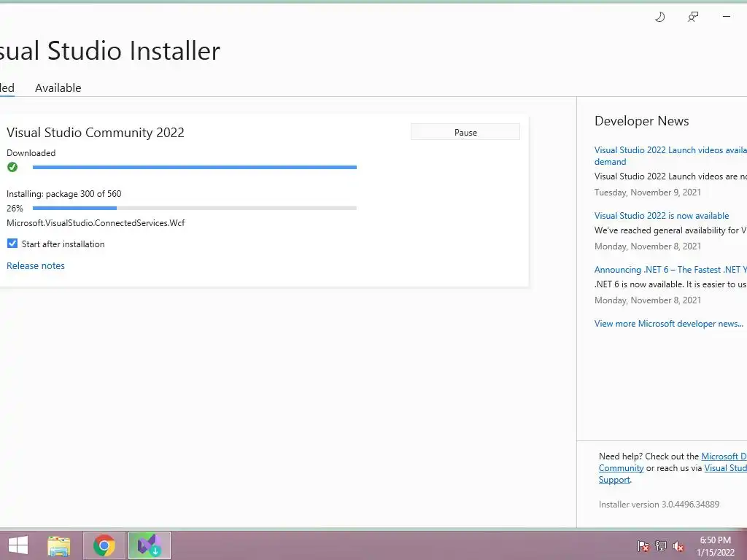
Task: Toggle the dark theme moon icon
Action: (659, 17)
